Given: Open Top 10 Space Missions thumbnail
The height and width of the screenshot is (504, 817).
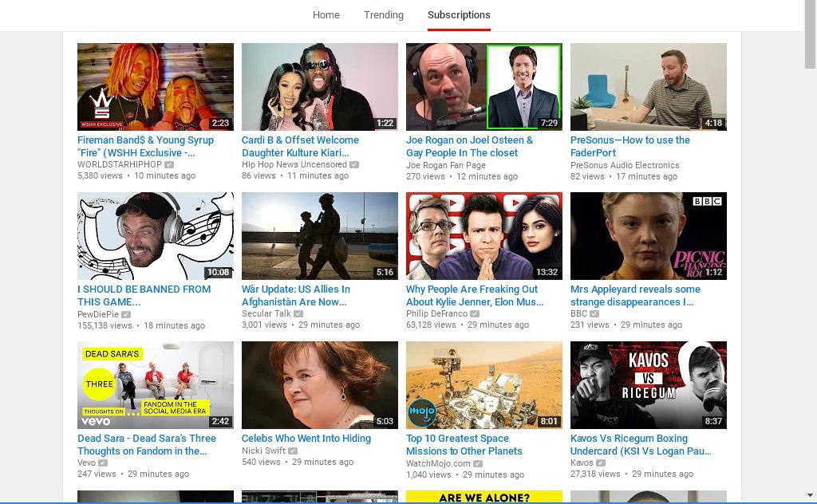Looking at the screenshot, I should tap(484, 384).
